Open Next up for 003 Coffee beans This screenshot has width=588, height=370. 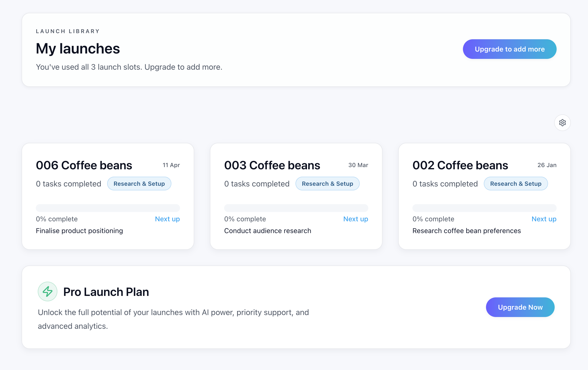coord(356,219)
